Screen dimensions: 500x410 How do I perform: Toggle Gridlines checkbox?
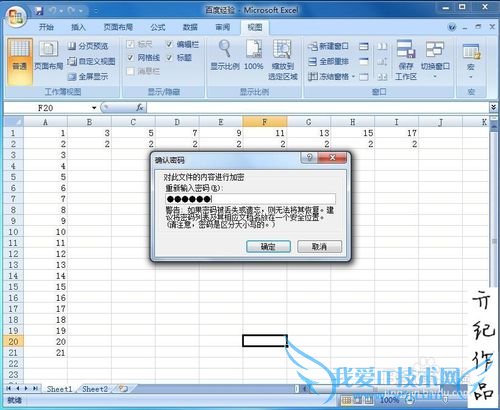[x=130, y=58]
